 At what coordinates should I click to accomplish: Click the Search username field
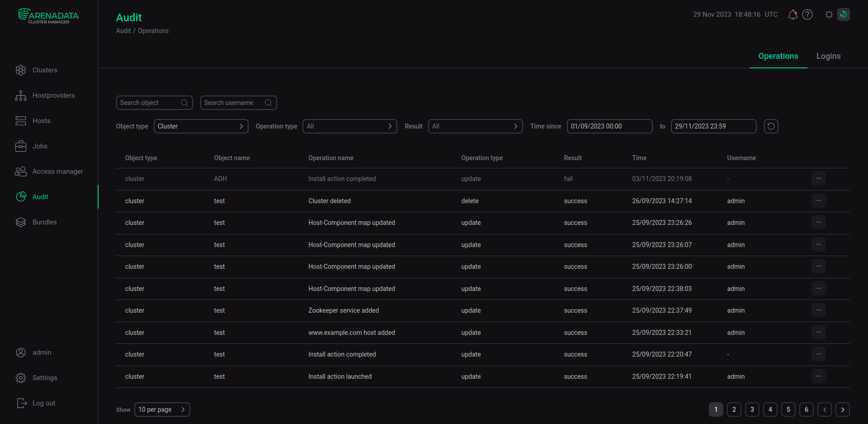tap(238, 103)
